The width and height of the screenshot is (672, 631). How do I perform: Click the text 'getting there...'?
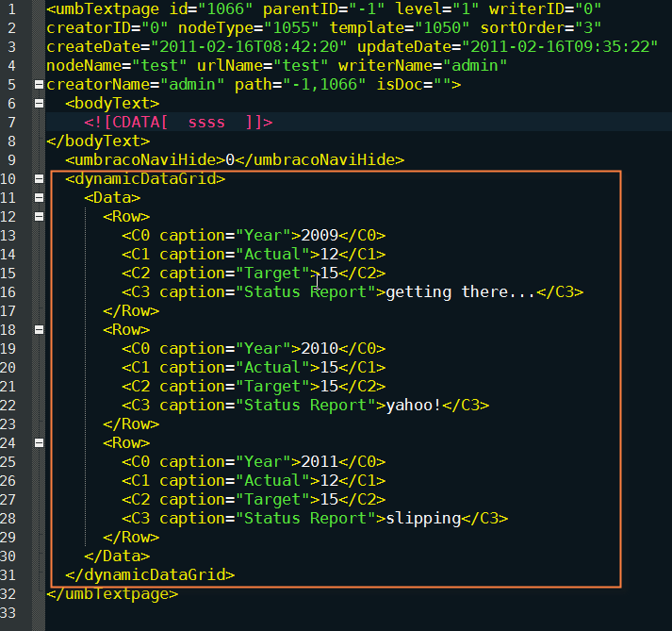click(461, 292)
